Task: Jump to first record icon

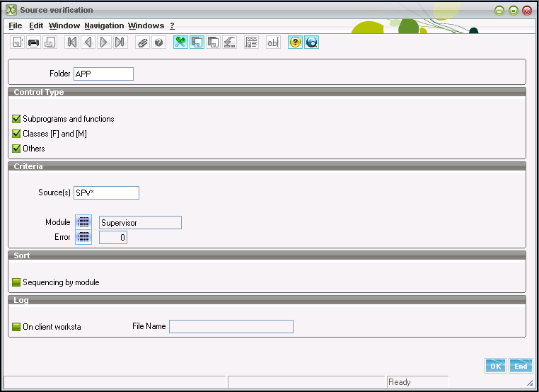Action: pos(72,42)
